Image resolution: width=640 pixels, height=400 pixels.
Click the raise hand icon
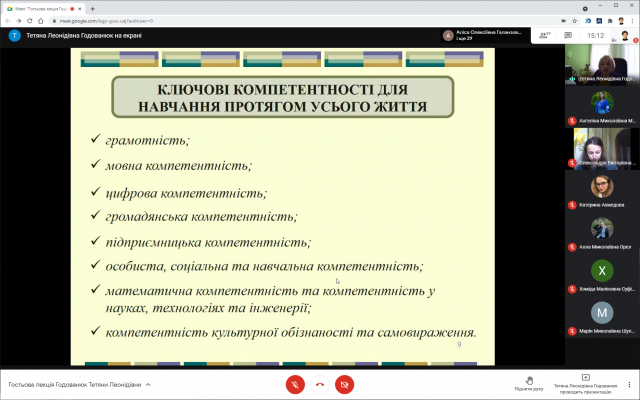529,381
